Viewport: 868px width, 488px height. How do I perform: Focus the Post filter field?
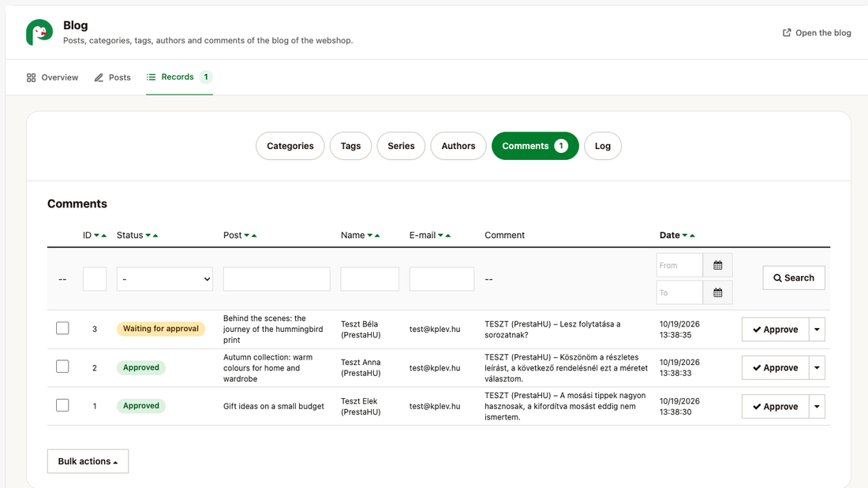coord(277,279)
